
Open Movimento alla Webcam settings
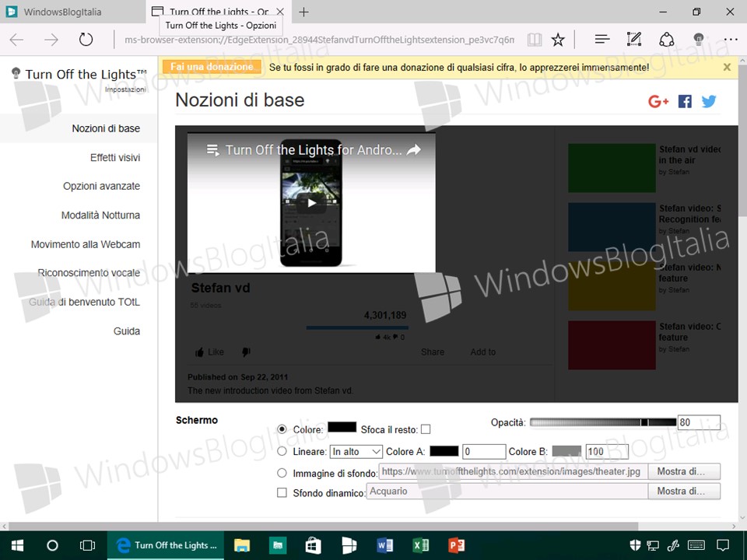(86, 244)
